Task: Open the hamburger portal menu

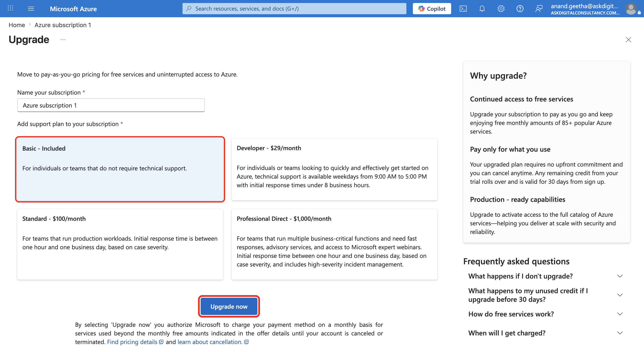Action: tap(31, 9)
